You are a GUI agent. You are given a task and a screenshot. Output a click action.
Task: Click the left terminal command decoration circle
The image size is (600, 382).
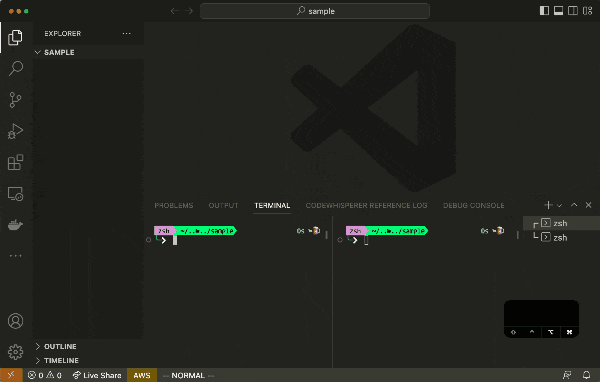(x=148, y=240)
